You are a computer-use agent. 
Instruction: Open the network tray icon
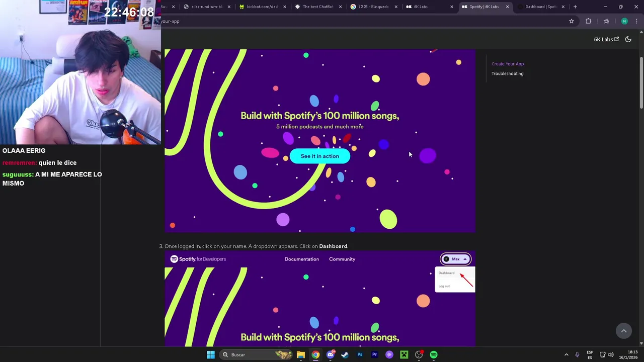pyautogui.click(x=603, y=354)
